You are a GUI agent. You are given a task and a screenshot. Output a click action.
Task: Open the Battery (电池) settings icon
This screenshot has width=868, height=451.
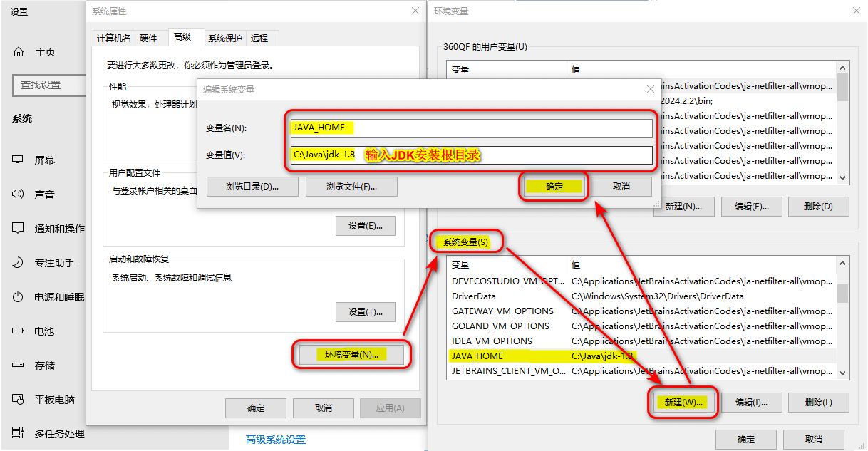pos(19,331)
